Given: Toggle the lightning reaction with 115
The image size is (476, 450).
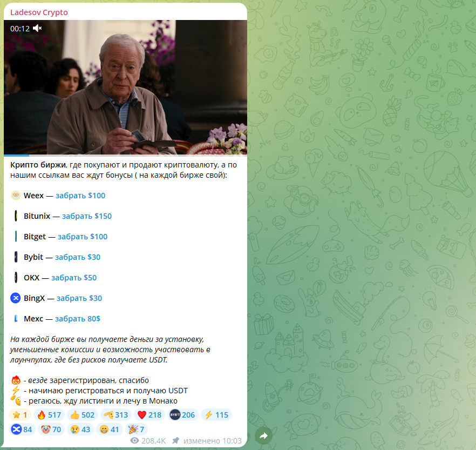Looking at the screenshot, I should [216, 415].
